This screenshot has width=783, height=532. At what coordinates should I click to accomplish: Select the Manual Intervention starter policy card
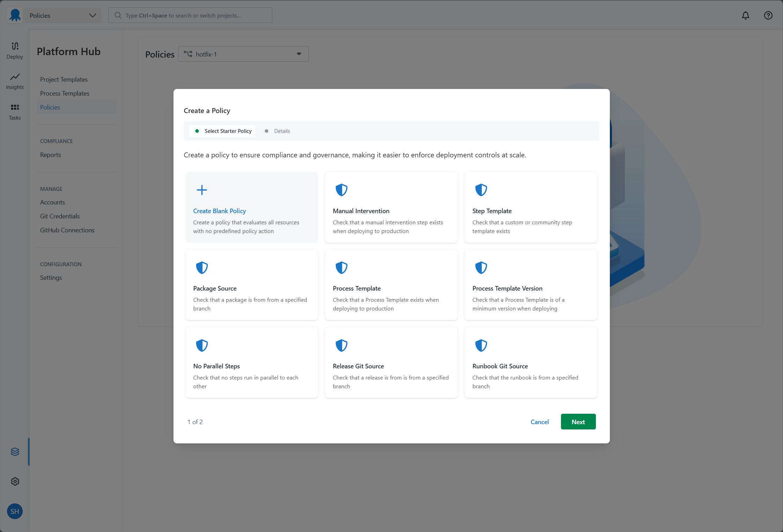pyautogui.click(x=391, y=208)
